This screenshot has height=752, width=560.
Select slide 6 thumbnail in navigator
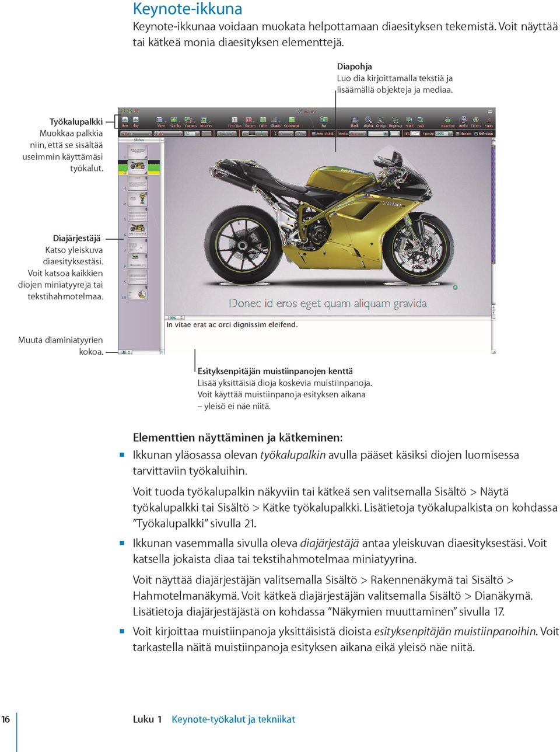(x=138, y=229)
